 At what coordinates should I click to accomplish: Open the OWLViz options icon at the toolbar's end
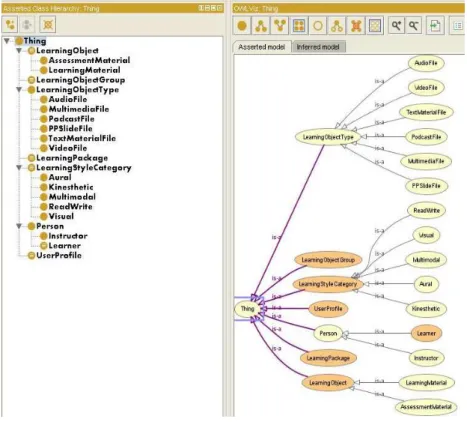pos(458,26)
